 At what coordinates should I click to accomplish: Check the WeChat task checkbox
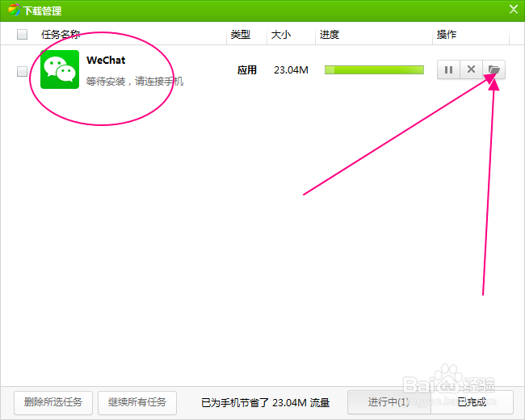click(22, 71)
